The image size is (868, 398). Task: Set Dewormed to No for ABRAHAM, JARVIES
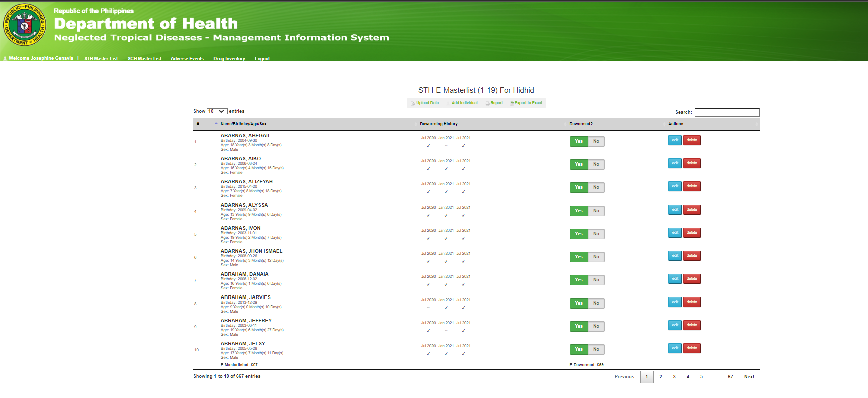coord(596,303)
